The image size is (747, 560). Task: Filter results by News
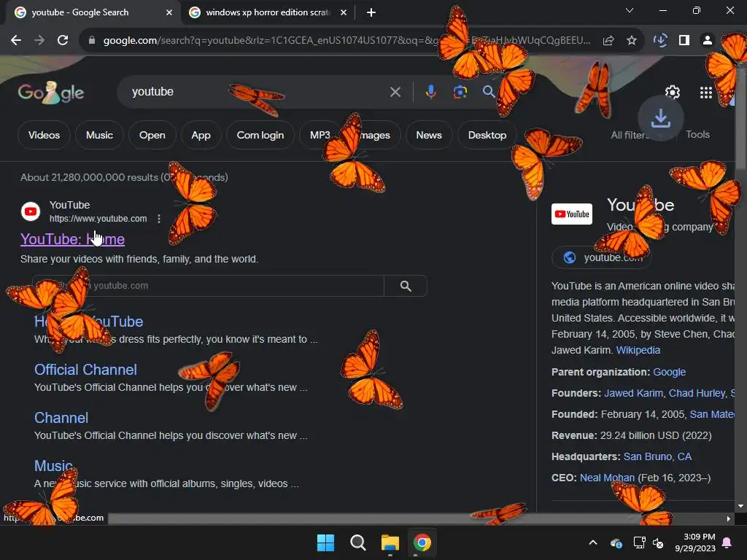click(429, 135)
